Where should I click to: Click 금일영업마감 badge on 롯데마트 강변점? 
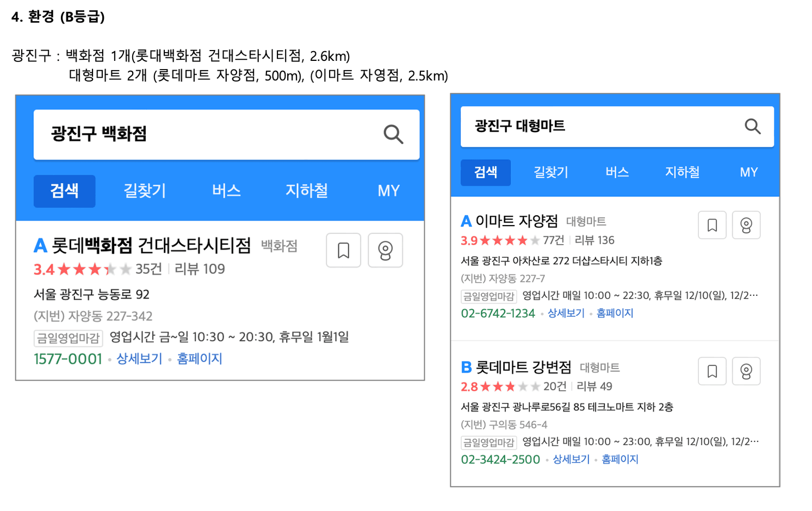pyautogui.click(x=488, y=443)
